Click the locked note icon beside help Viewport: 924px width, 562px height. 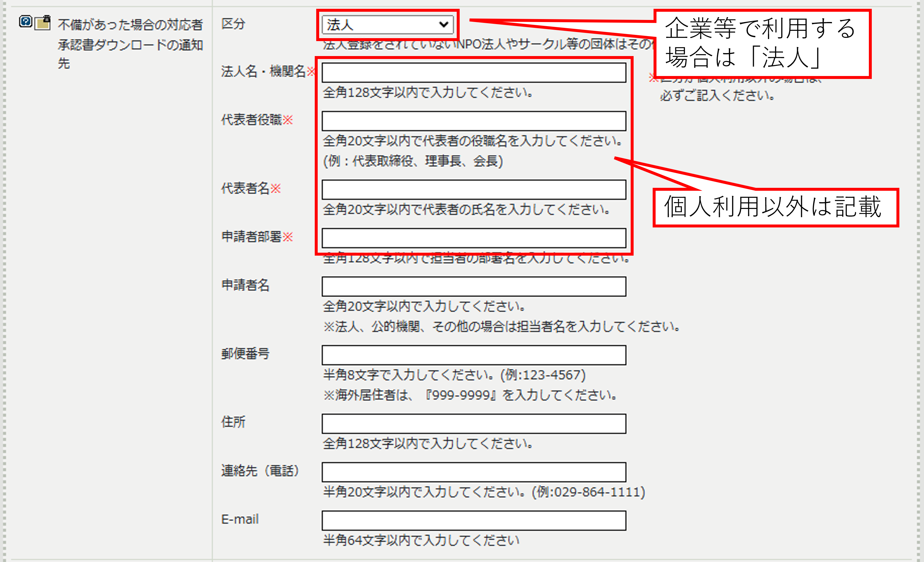[x=43, y=23]
